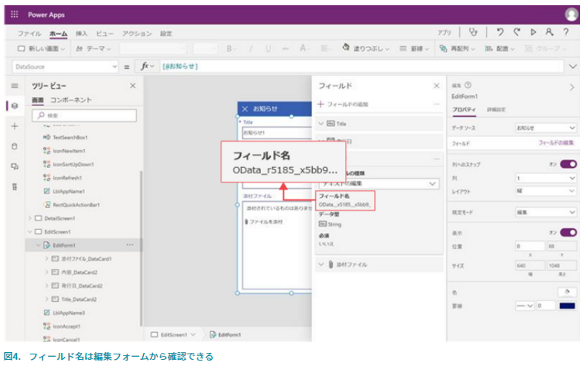Click the フィールドの編集 link
The image size is (588, 367).
[556, 143]
